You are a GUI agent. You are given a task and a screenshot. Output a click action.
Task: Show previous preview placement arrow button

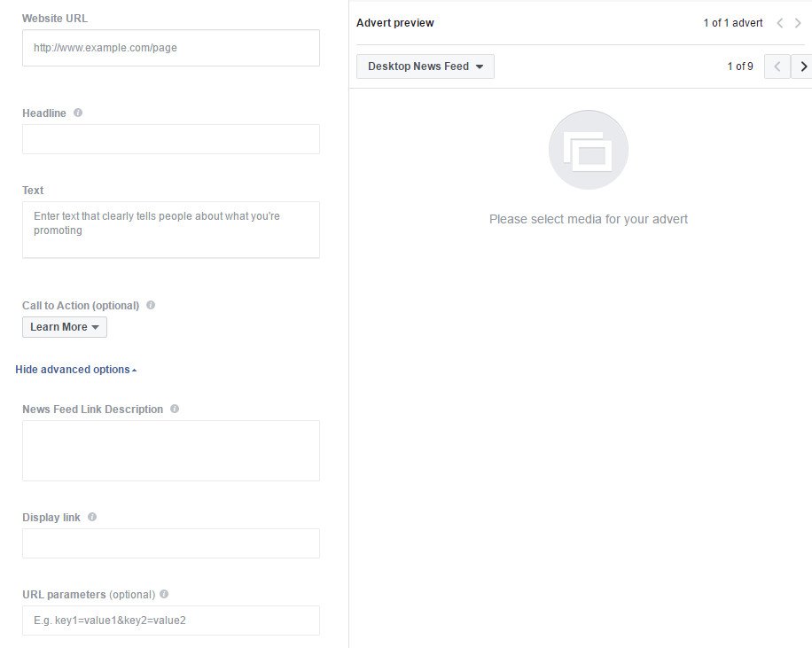(777, 66)
